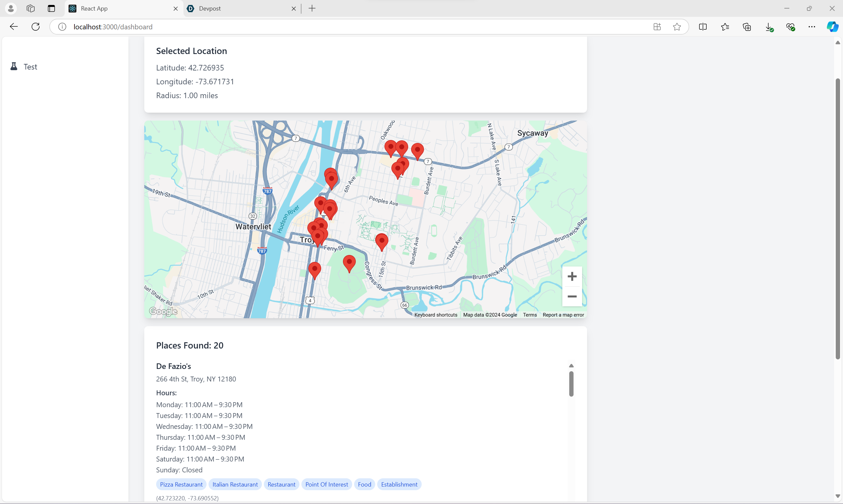Click the red marker near Ferry St park
The image size is (843, 504).
click(349, 263)
